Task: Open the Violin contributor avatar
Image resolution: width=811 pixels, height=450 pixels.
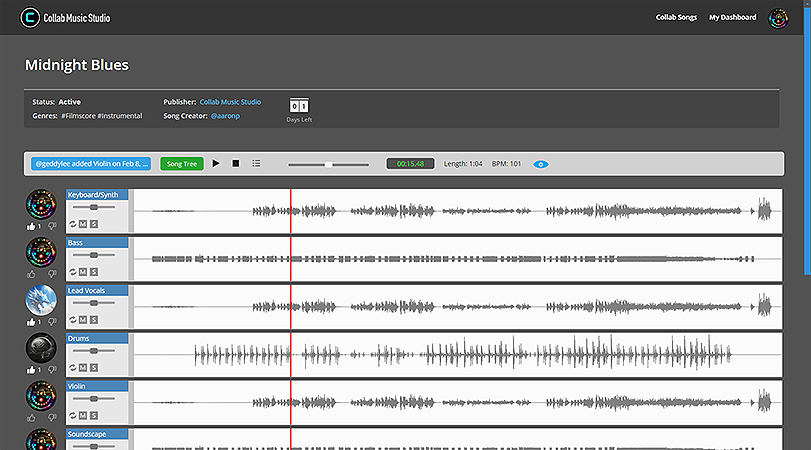Action: [x=41, y=396]
